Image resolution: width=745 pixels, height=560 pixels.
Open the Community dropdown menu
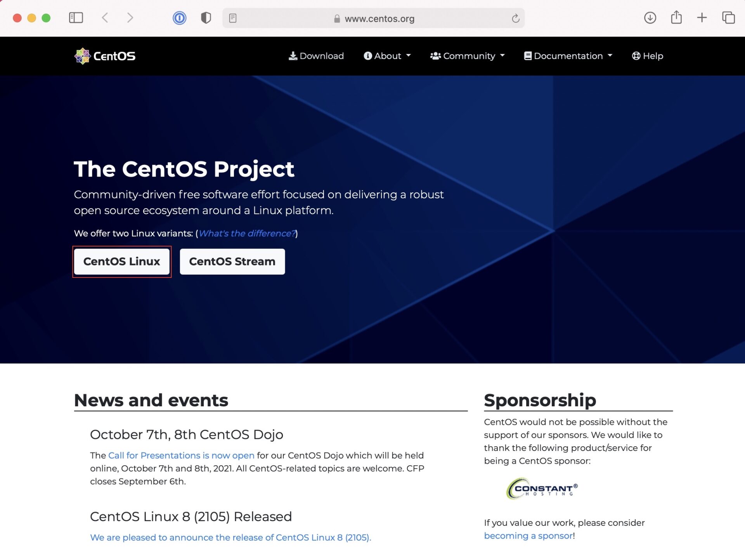pos(468,56)
